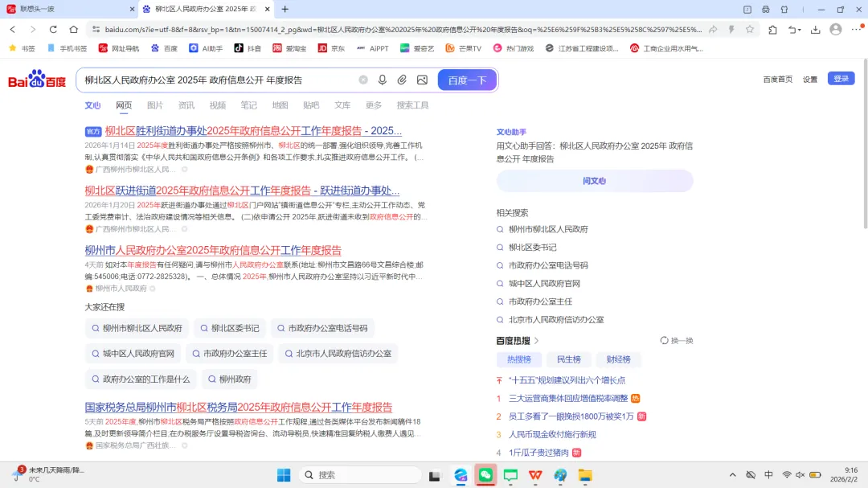Screen dimensions: 868x488
Task: Select the 民生榜 hot list tab
Action: click(x=568, y=359)
